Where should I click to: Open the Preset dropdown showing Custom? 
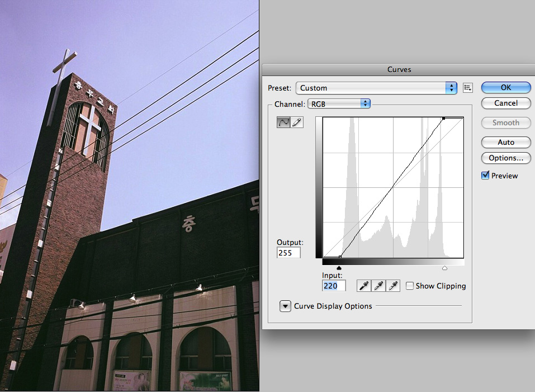click(x=376, y=88)
